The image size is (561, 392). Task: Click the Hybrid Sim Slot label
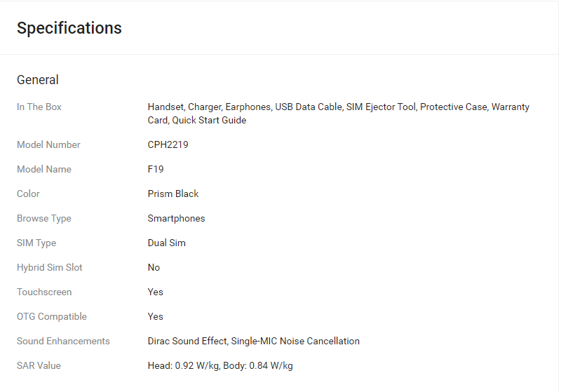(49, 268)
